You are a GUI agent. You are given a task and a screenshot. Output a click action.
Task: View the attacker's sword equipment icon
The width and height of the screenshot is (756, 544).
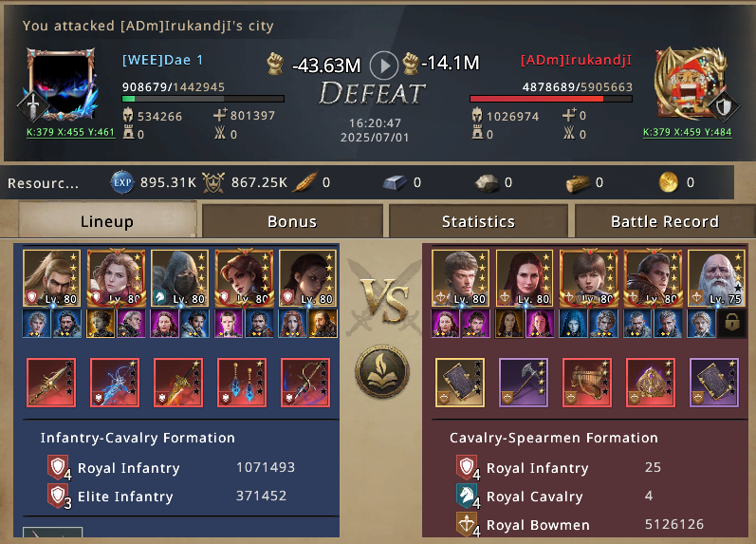[x=51, y=383]
